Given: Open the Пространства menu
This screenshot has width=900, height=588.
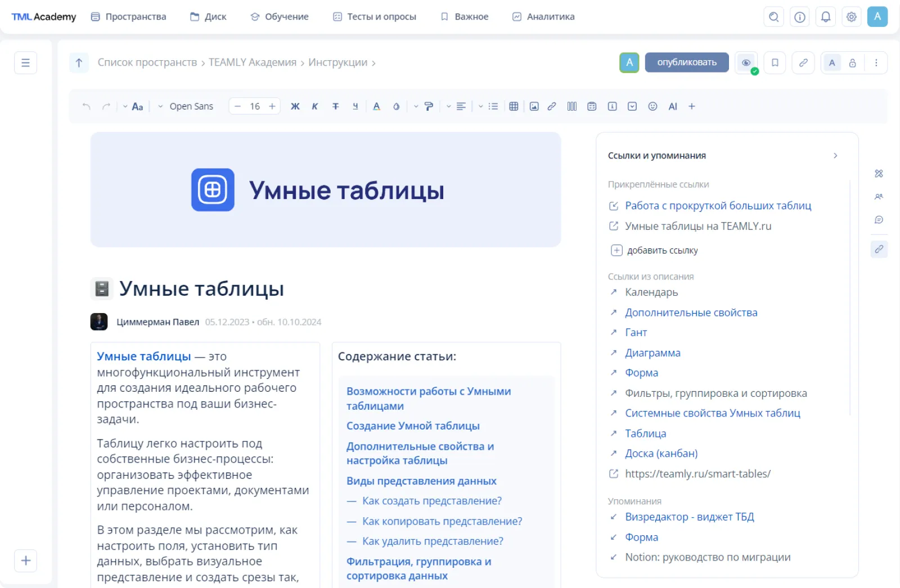Looking at the screenshot, I should (128, 17).
